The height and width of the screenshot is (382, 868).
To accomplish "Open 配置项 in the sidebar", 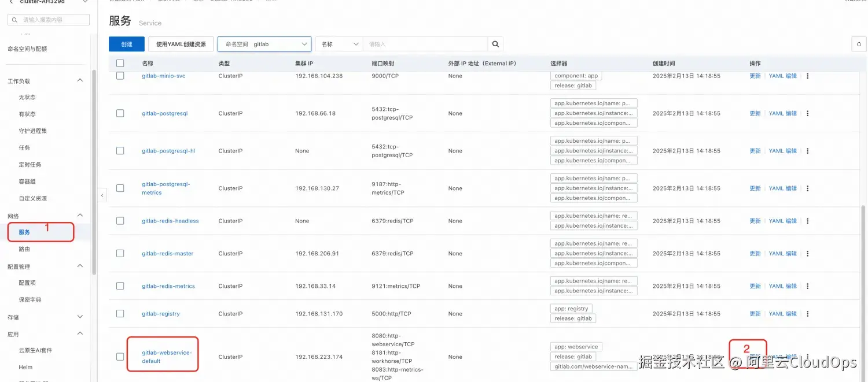I will tap(27, 283).
